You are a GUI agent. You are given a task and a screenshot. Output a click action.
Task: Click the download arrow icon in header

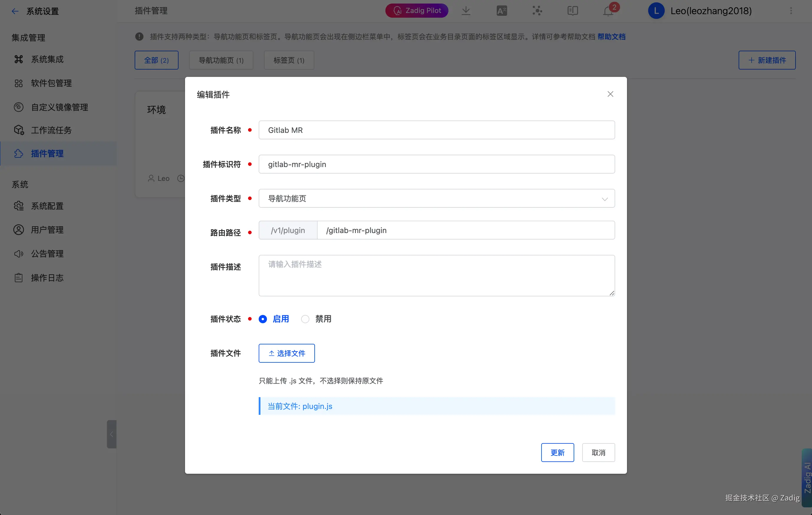pyautogui.click(x=466, y=11)
